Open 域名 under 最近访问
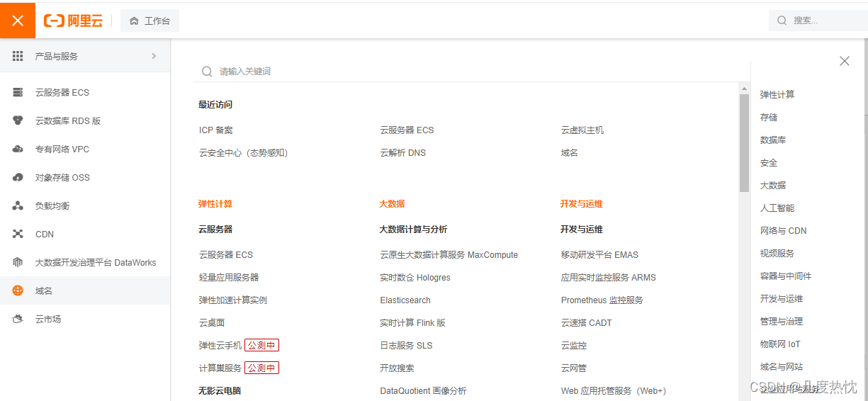This screenshot has height=401, width=868. coord(570,153)
